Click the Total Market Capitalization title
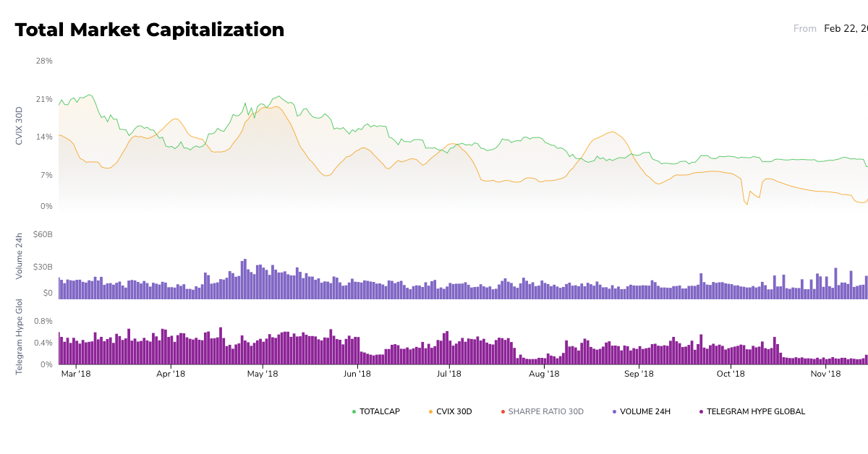Image resolution: width=868 pixels, height=454 pixels. 150,30
